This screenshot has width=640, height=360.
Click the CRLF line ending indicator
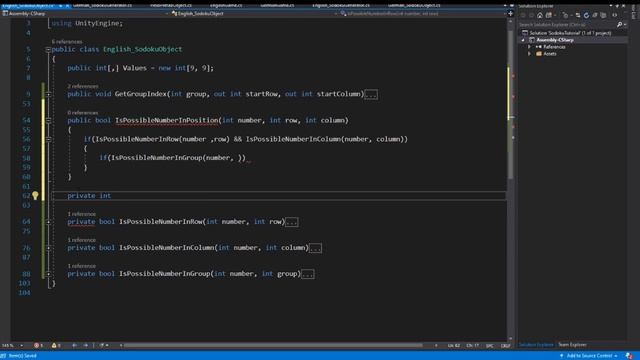coord(505,346)
